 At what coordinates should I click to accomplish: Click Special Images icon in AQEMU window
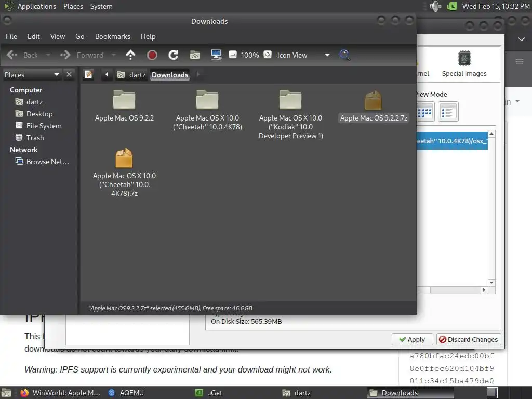pyautogui.click(x=464, y=64)
